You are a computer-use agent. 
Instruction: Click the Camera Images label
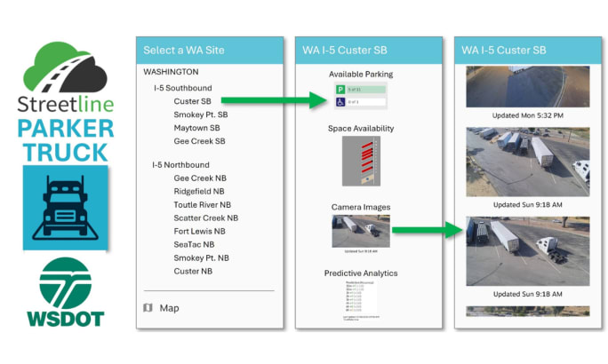coord(361,207)
